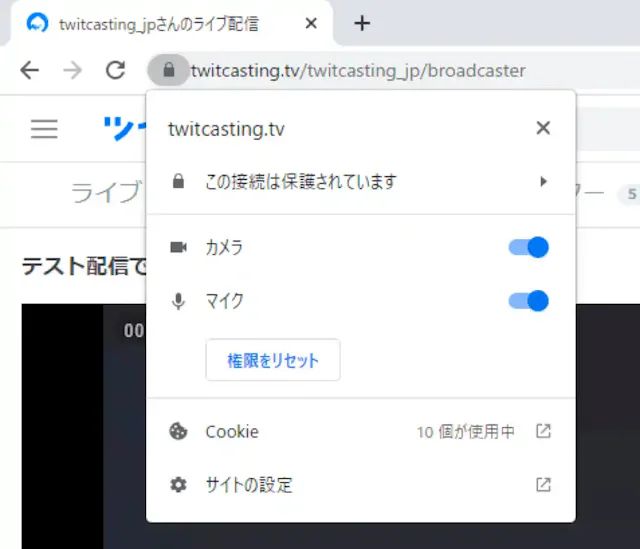Go back with the browser back arrow
Image resolution: width=640 pixels, height=549 pixels.
(30, 70)
